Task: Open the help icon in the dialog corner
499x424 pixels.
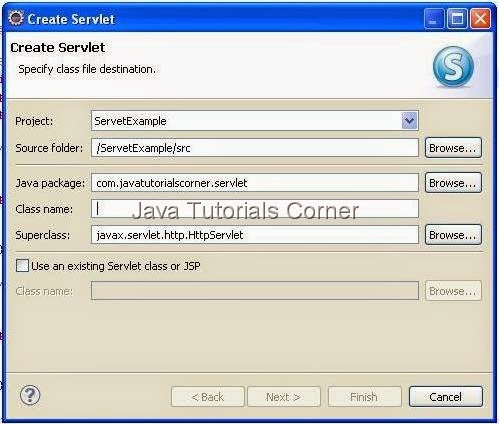Action: (x=30, y=395)
